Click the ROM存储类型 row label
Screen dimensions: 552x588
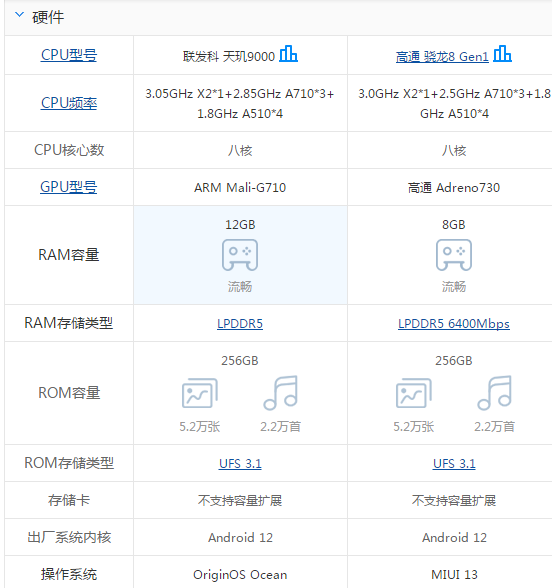pos(69,463)
